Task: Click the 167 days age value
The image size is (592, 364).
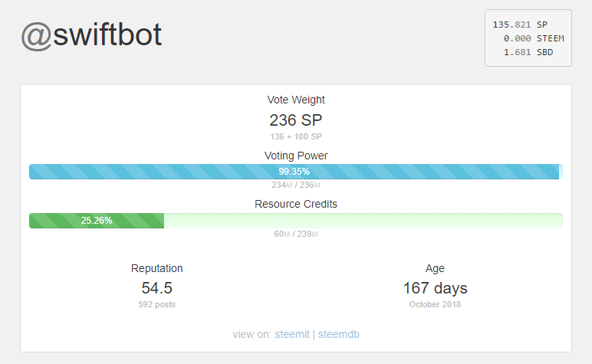Action: pyautogui.click(x=435, y=288)
